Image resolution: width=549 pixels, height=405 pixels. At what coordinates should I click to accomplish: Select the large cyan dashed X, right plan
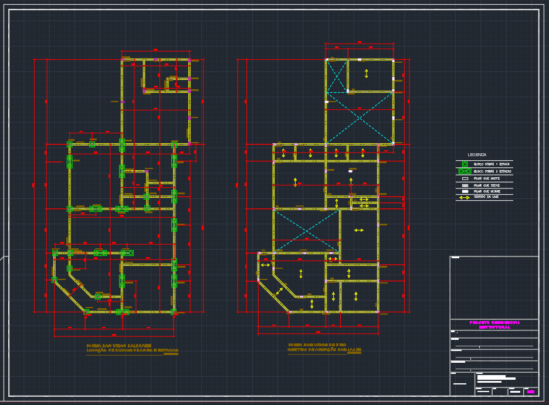(x=360, y=118)
